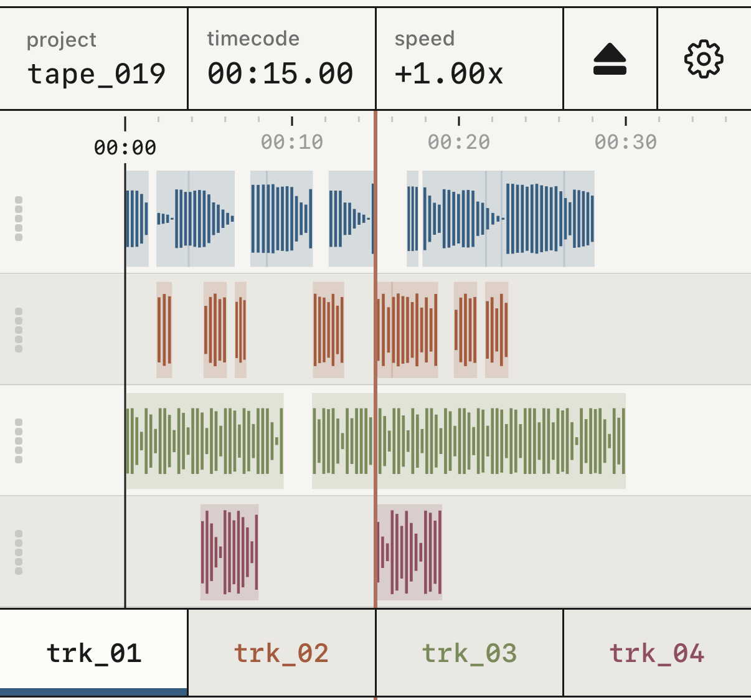Select the green track's grip handle

click(19, 441)
